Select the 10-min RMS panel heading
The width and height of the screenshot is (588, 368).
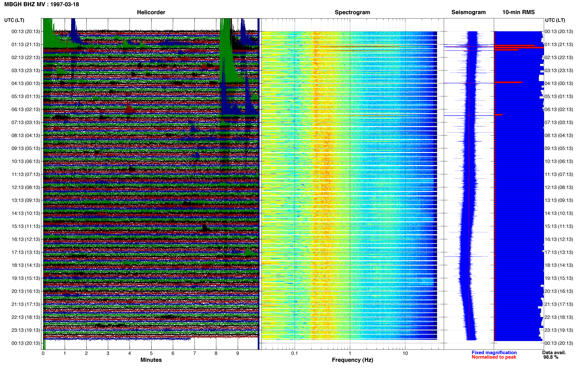coord(518,12)
